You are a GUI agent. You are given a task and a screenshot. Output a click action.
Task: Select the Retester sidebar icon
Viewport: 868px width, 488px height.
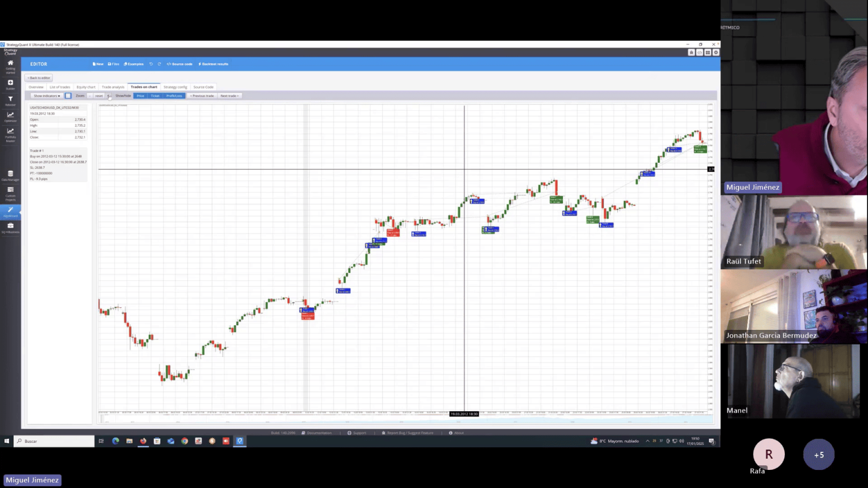pos(10,101)
